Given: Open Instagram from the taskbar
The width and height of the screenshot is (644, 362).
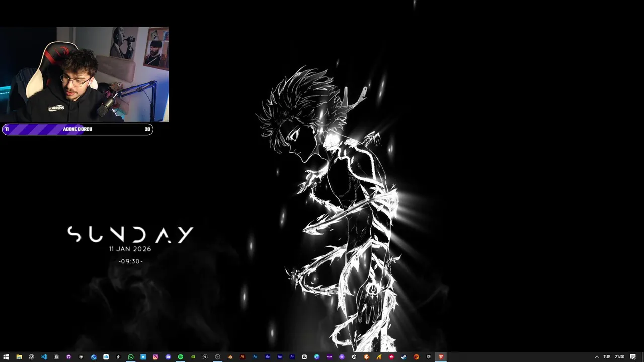Looking at the screenshot, I should [155, 357].
